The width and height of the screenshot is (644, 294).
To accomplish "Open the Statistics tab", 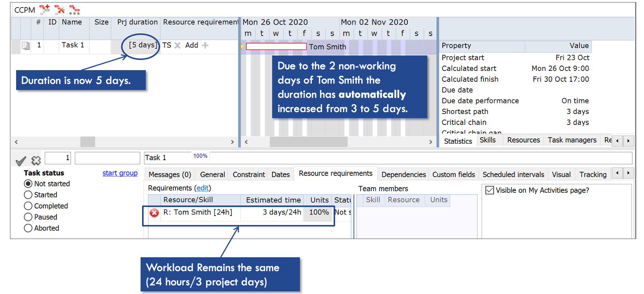I will click(x=458, y=141).
